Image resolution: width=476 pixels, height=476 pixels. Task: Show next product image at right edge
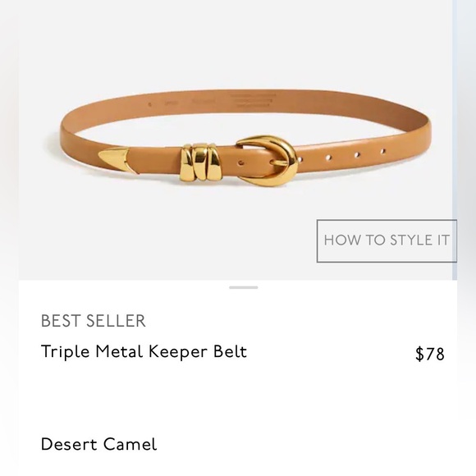tap(466, 140)
